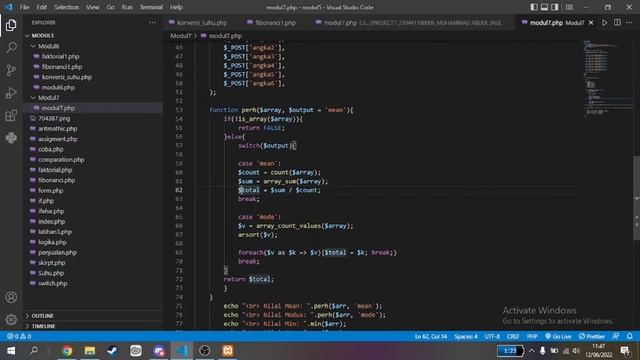The image size is (640, 360).
Task: Open modul6.php file
Action: [x=58, y=87]
